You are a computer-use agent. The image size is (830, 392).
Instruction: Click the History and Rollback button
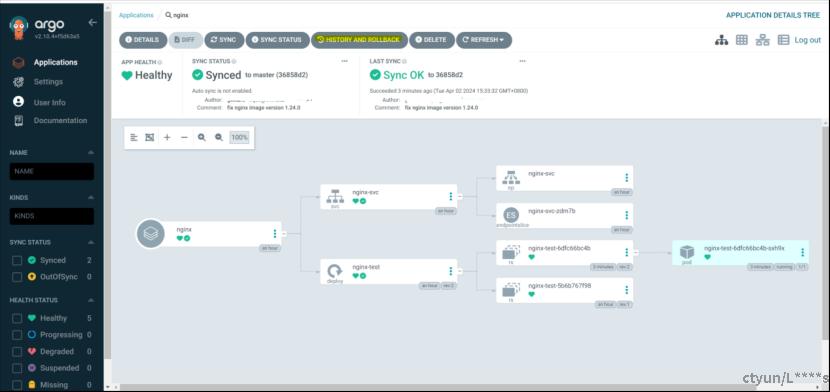(359, 40)
